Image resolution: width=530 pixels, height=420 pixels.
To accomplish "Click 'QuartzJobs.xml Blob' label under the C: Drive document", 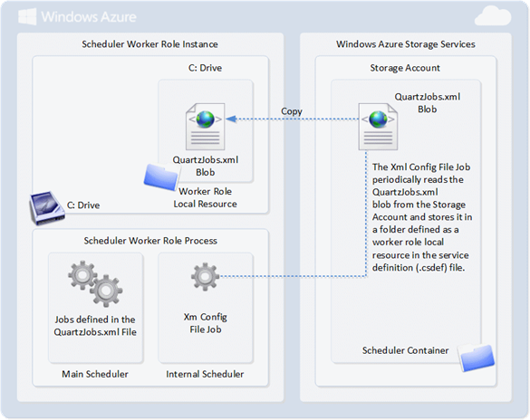I will pos(206,166).
